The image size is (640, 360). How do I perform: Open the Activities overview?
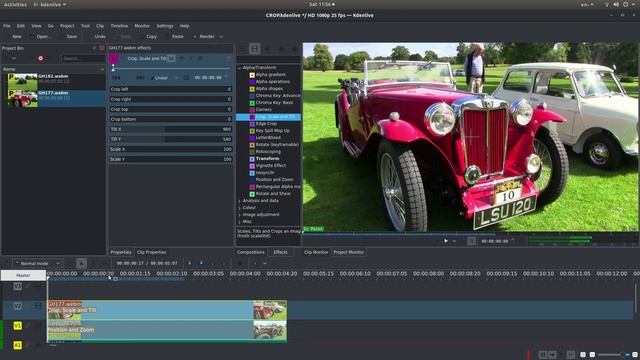coord(15,4)
